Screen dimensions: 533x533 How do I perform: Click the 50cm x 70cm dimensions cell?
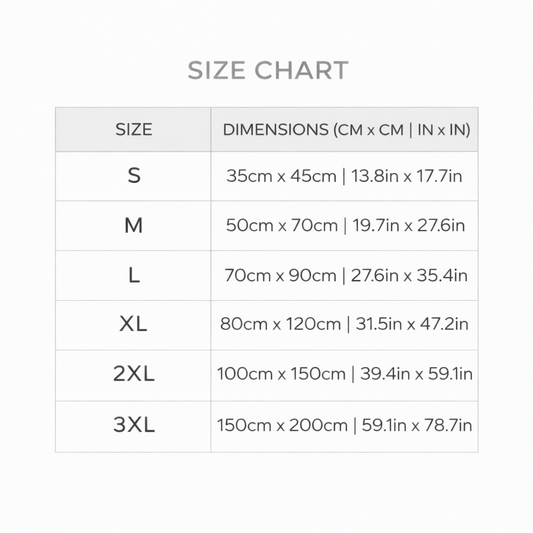pyautogui.click(x=345, y=226)
